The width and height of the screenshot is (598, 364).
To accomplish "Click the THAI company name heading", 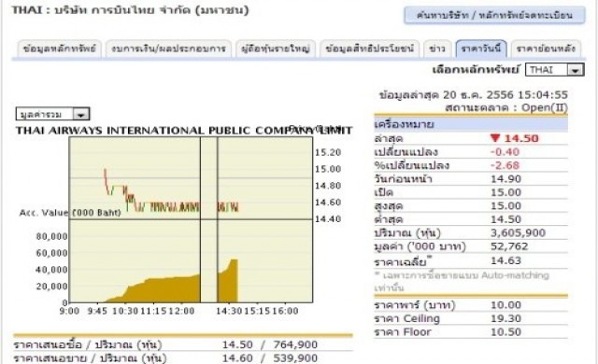I will (131, 10).
